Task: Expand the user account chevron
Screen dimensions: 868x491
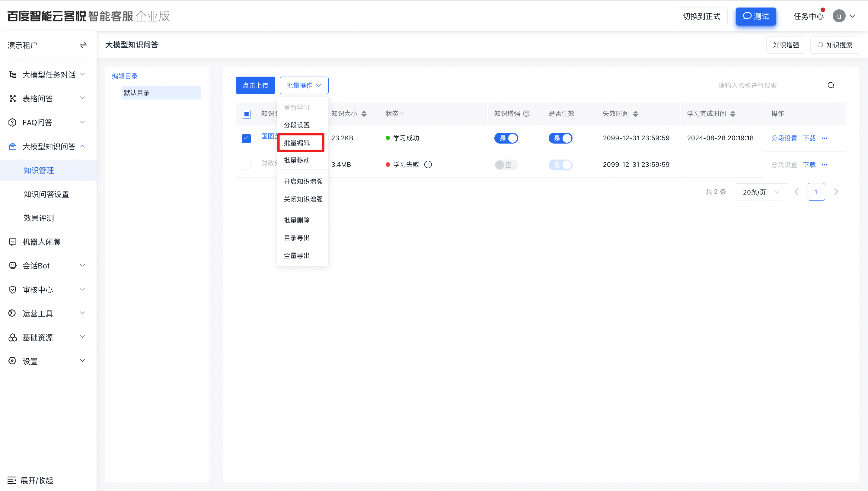Action: 853,16
